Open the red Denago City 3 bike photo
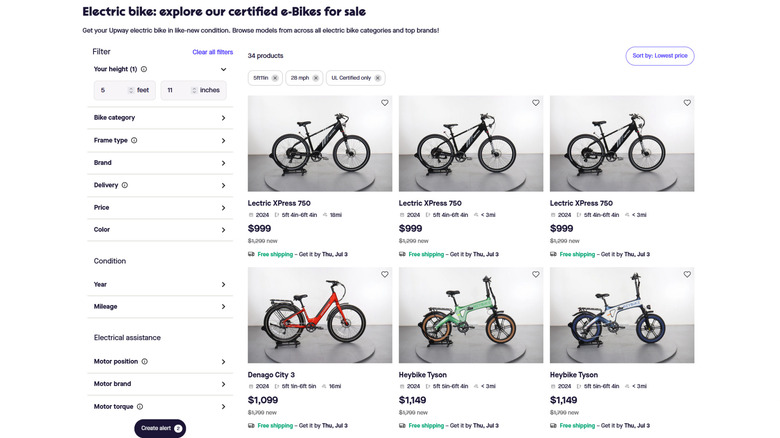Screen dimensions: 780x438 pyautogui.click(x=320, y=315)
